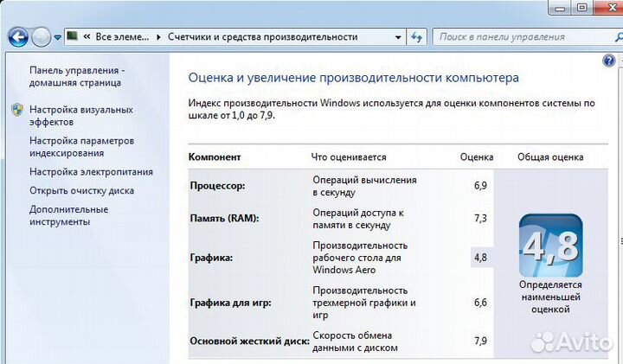Open 'Настройка параметров индексирования' link

coord(81,147)
